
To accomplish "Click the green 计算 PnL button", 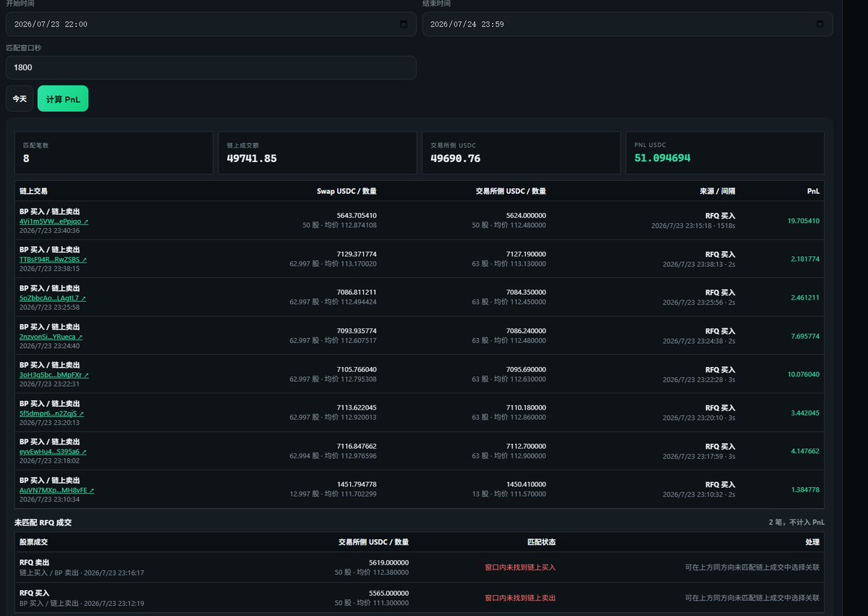I will tap(63, 98).
